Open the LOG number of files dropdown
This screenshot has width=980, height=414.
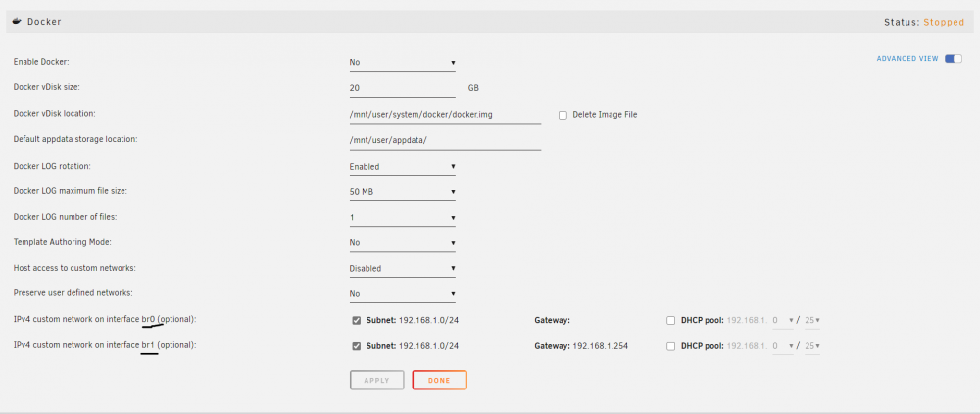pyautogui.click(x=403, y=218)
